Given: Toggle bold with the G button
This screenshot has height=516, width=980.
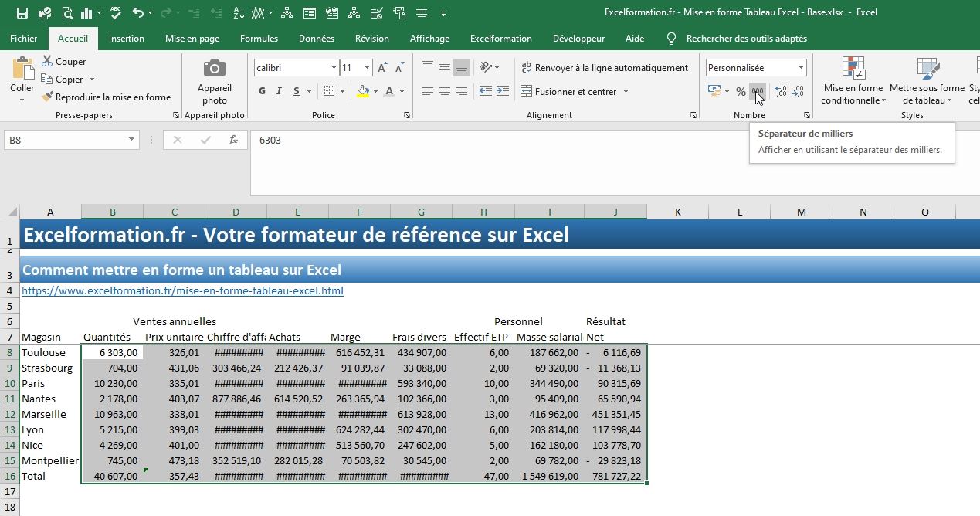Looking at the screenshot, I should click(x=262, y=91).
